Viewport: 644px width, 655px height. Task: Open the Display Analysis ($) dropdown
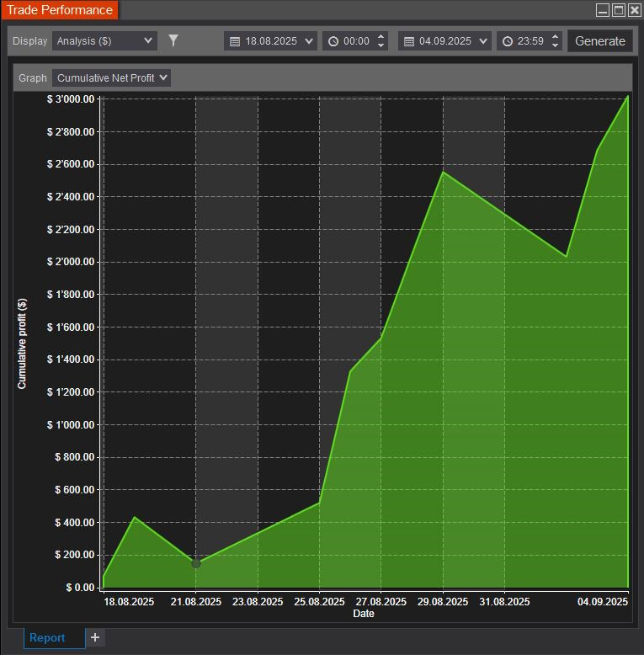104,41
